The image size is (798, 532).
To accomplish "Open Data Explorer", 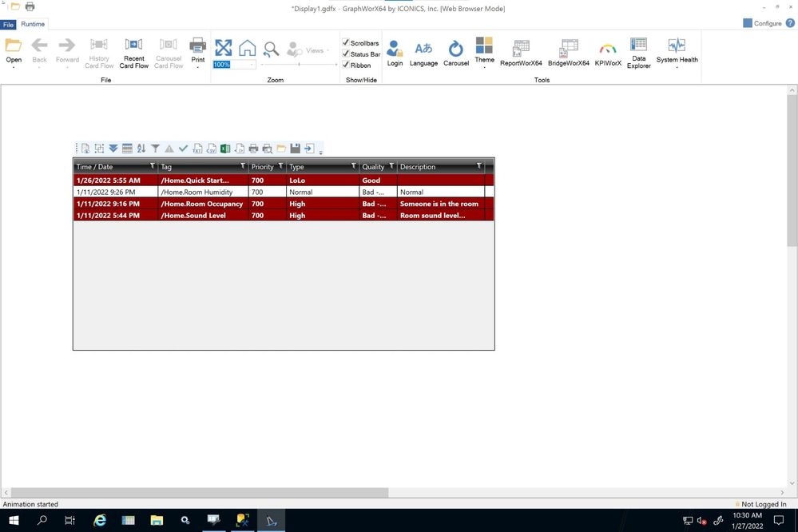I will click(639, 53).
